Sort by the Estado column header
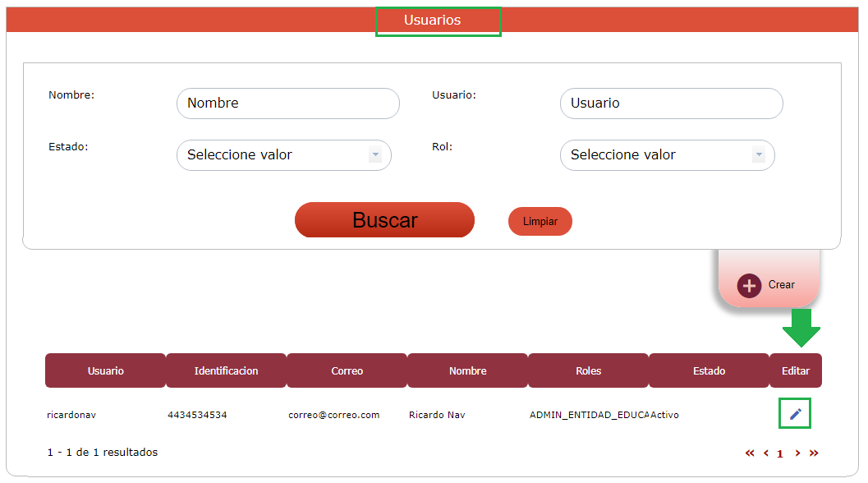This screenshot has height=483, width=868. [x=709, y=371]
